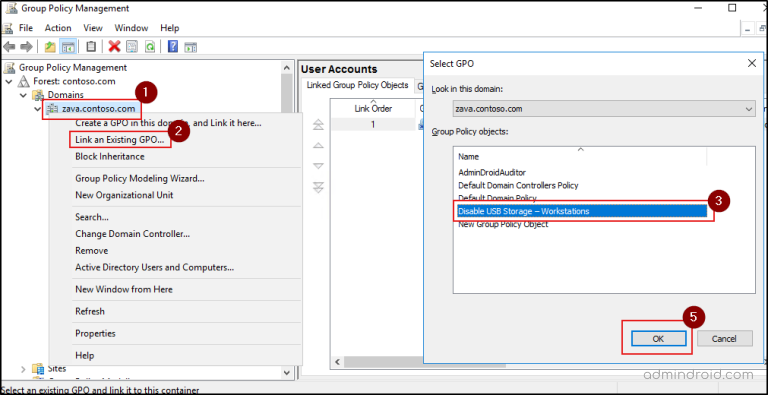
Task: Open the Help menu in the menu bar
Action: click(169, 28)
